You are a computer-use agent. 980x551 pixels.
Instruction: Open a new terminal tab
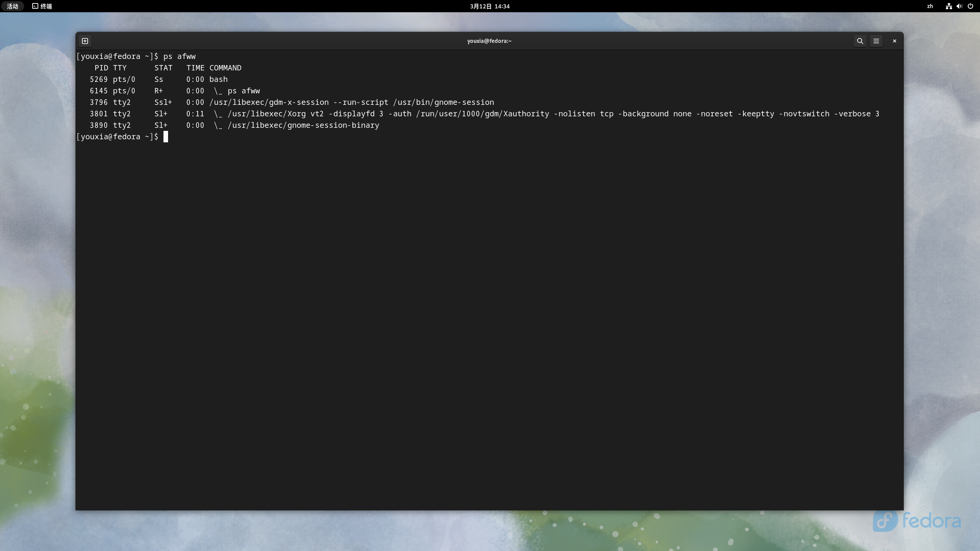click(85, 41)
